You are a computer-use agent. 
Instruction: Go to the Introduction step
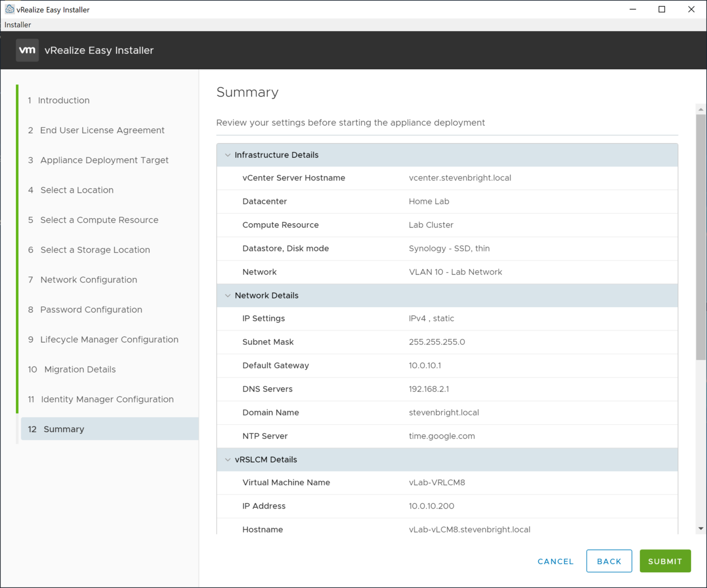coord(63,101)
